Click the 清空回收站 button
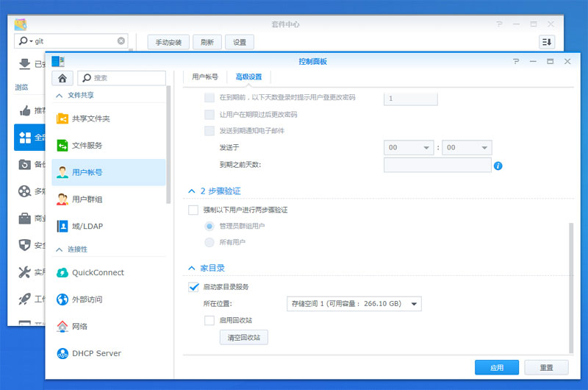The image size is (588, 390). [x=243, y=338]
